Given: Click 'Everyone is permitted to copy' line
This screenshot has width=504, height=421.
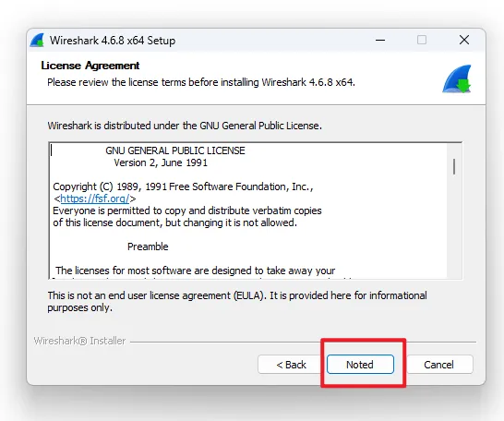Looking at the screenshot, I should pyautogui.click(x=187, y=210).
